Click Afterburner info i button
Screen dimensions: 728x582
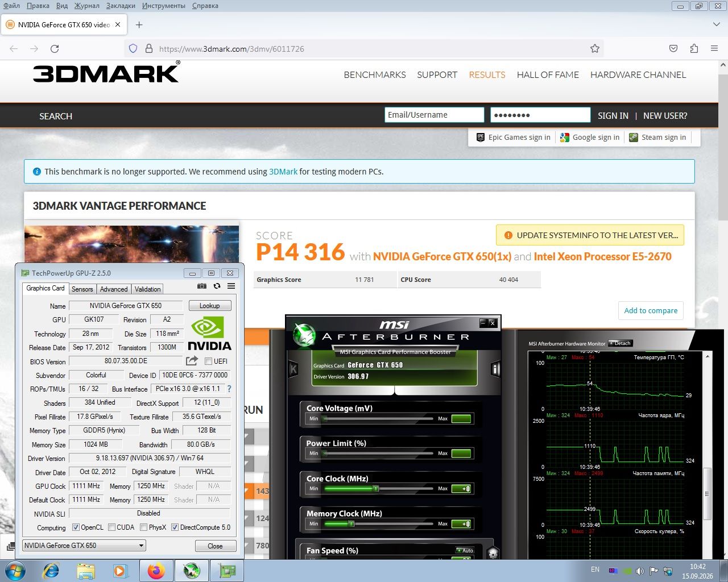495,369
